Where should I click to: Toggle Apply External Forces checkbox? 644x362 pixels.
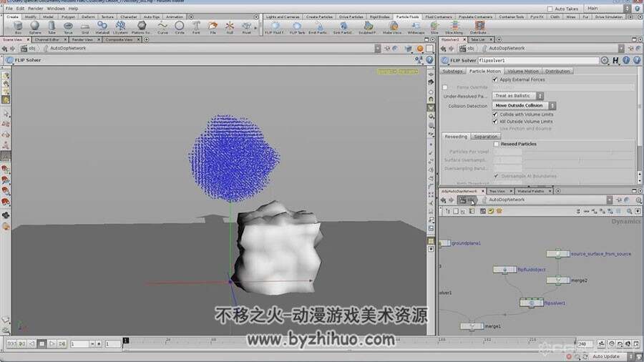coord(495,79)
